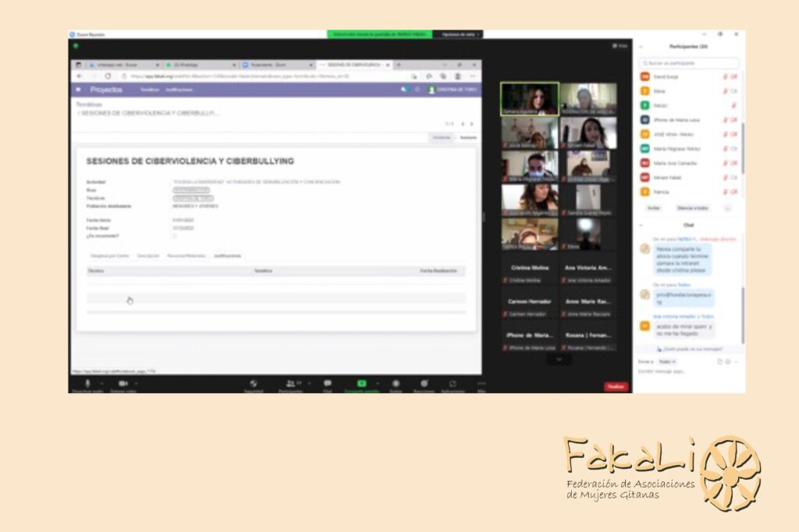Image resolution: width=799 pixels, height=532 pixels.
Task: Switch to the Descripción tab
Action: [x=148, y=256]
